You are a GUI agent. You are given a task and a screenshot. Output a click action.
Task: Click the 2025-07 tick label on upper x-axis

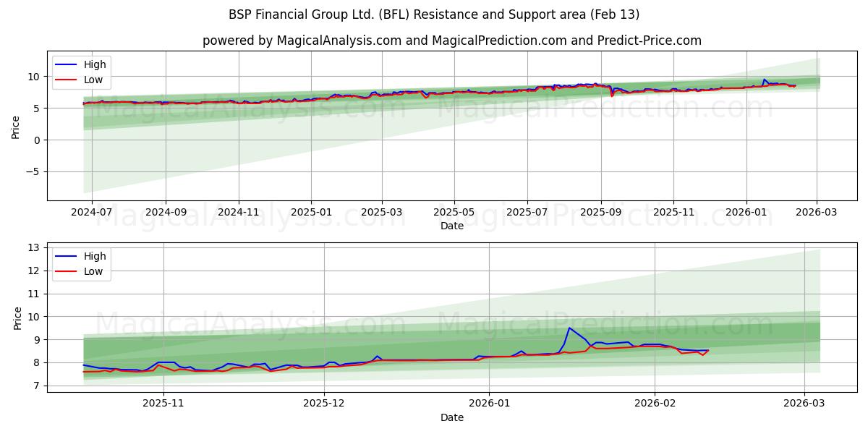pos(527,213)
